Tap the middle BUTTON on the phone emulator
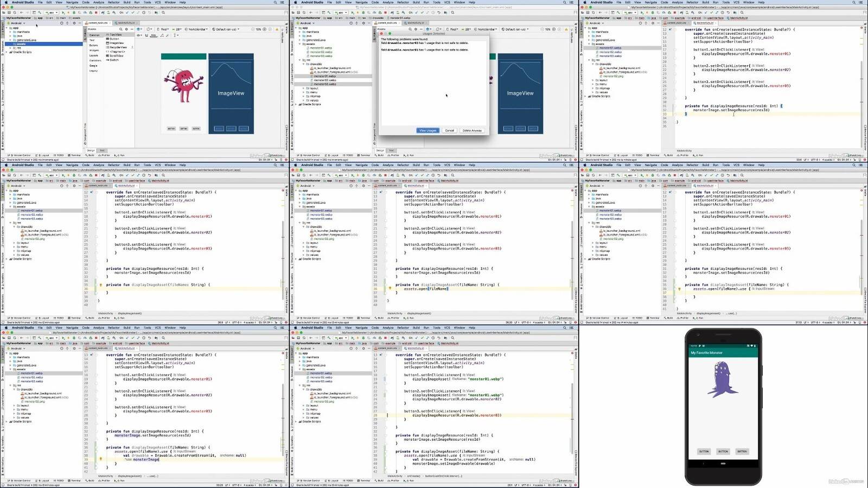The image size is (868, 488). click(x=723, y=451)
